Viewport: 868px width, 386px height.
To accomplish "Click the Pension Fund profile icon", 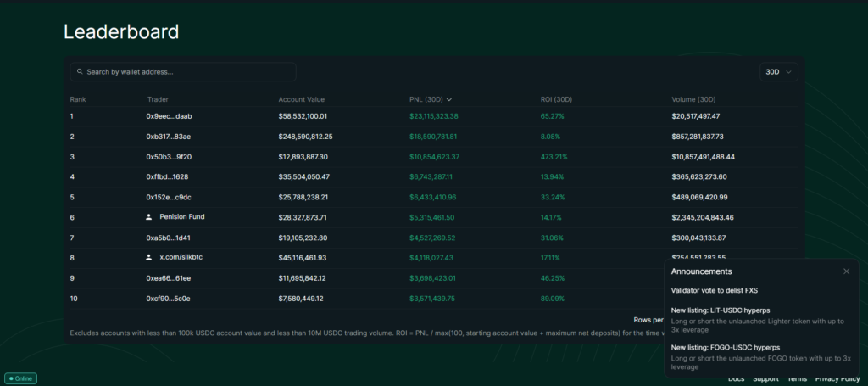I will tap(149, 217).
